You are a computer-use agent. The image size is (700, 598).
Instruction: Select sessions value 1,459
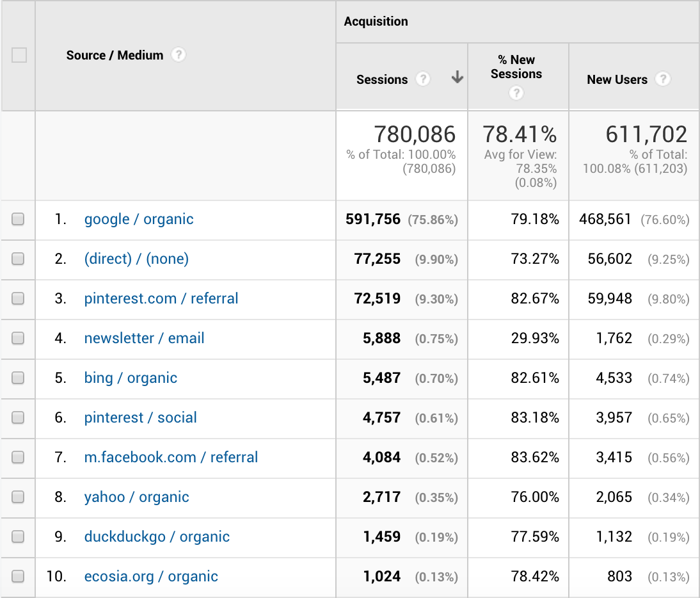pos(382,537)
